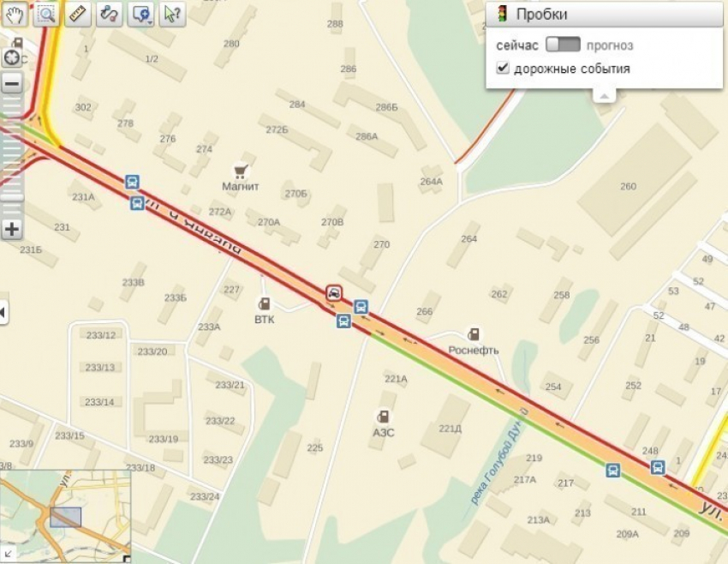Click the ВТК gas station icon
The image size is (728, 564).
click(265, 304)
